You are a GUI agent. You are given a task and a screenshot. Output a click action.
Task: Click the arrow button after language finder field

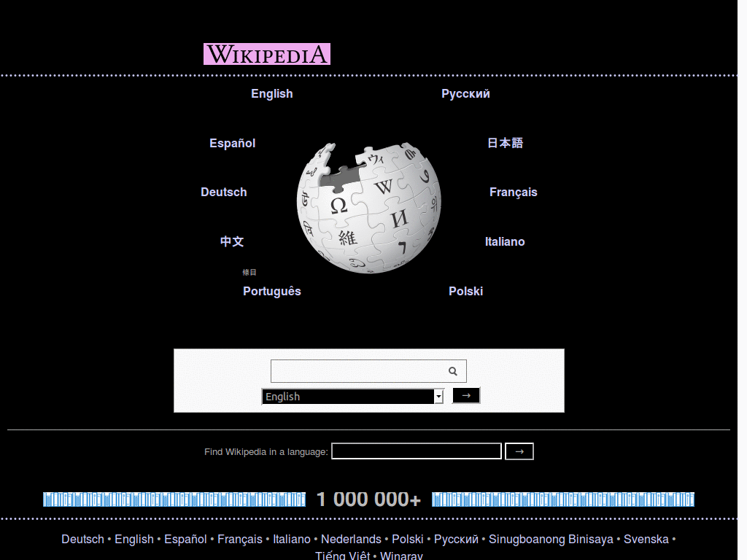point(519,451)
